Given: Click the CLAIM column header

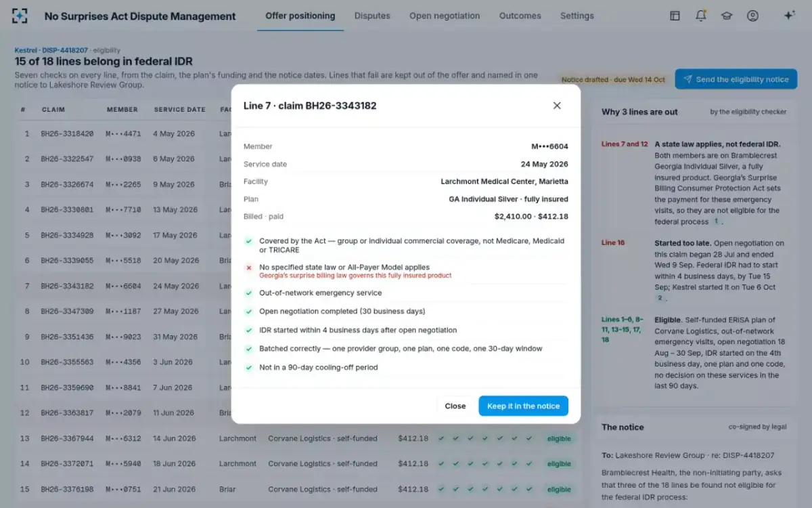Looking at the screenshot, I should 53,110.
